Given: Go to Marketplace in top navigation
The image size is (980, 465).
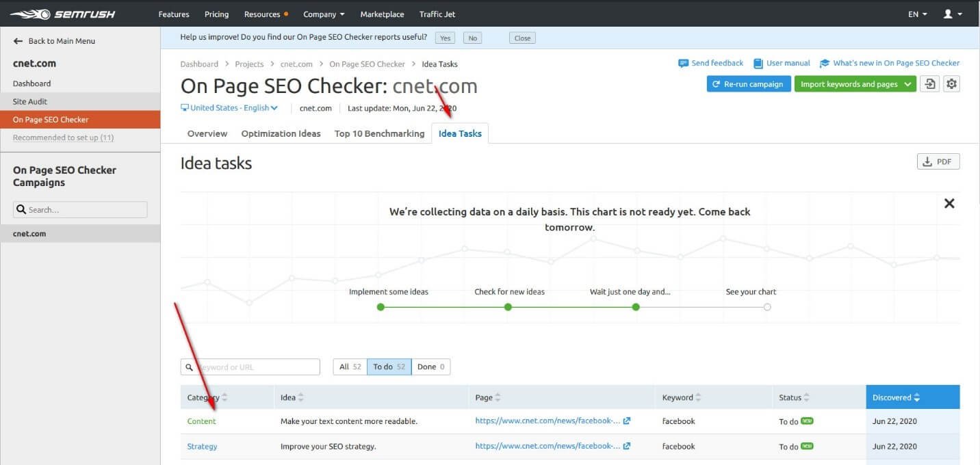Looking at the screenshot, I should click(382, 14).
